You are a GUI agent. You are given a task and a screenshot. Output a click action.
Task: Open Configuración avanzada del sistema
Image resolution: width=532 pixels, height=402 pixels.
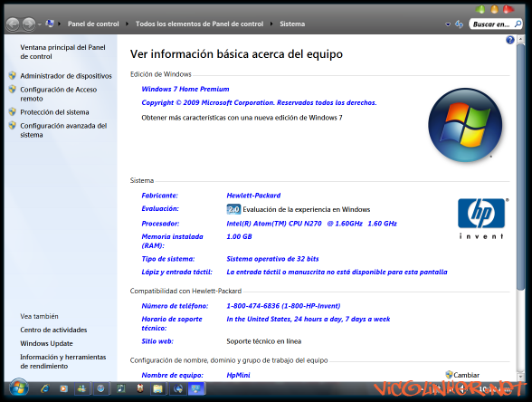(x=63, y=130)
